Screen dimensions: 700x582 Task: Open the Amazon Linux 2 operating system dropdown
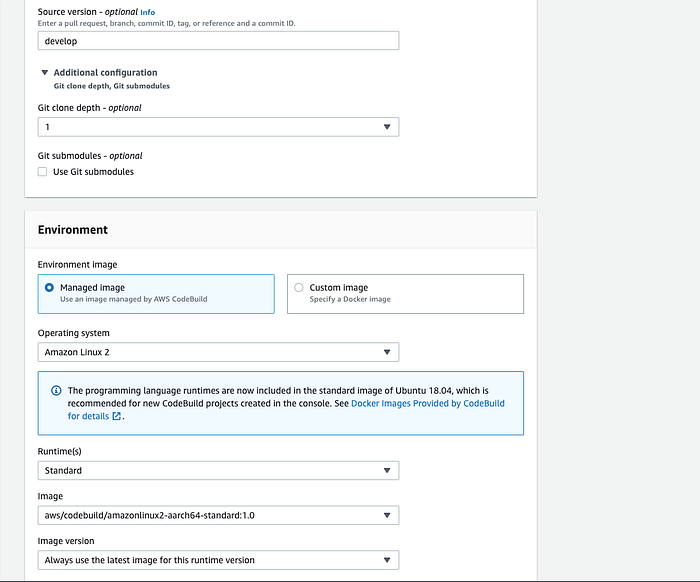click(218, 352)
